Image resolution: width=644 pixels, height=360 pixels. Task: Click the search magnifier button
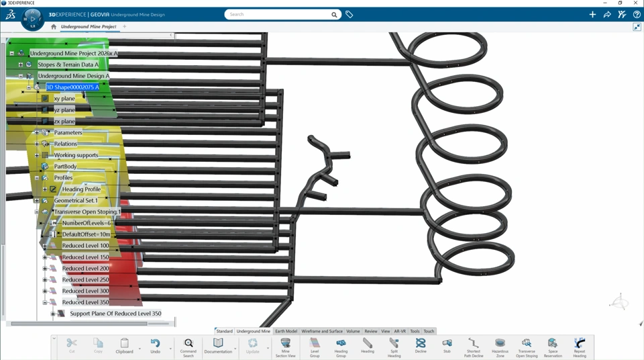(x=334, y=15)
